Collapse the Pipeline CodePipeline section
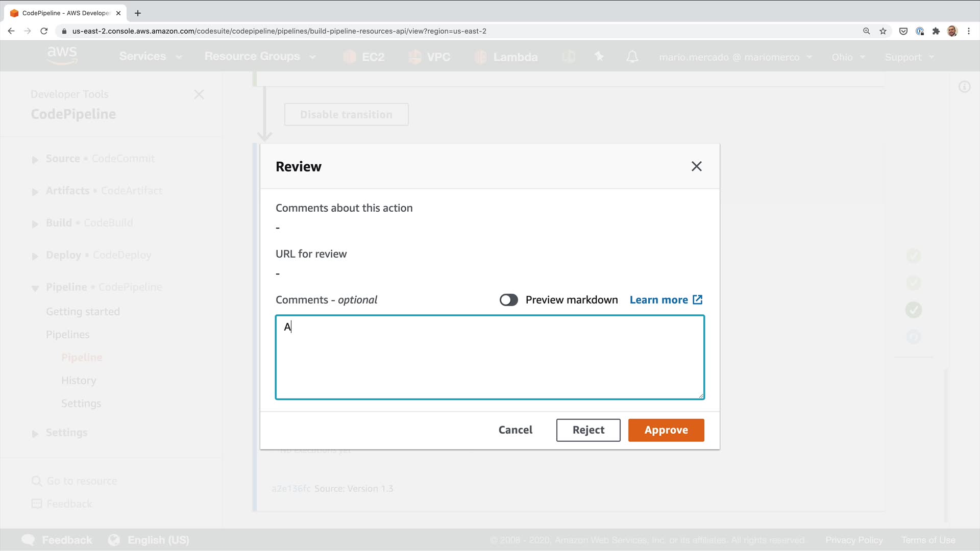 (x=35, y=288)
